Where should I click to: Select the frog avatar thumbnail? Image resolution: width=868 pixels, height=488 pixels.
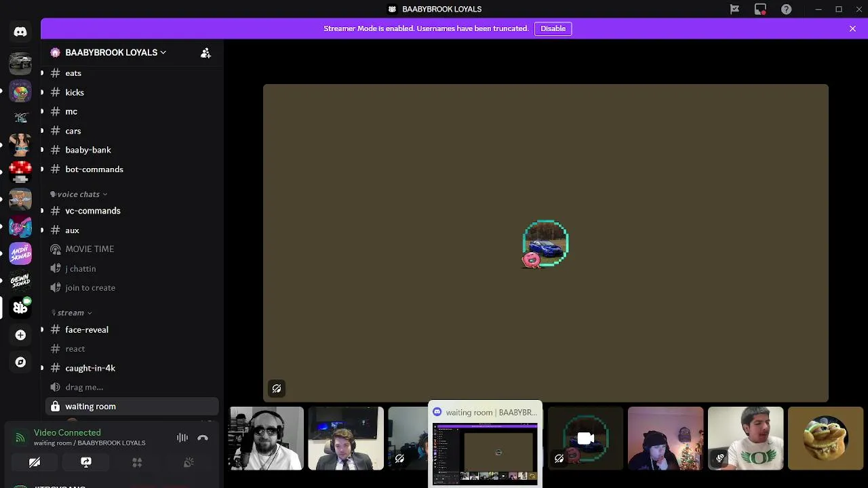pyautogui.click(x=825, y=439)
